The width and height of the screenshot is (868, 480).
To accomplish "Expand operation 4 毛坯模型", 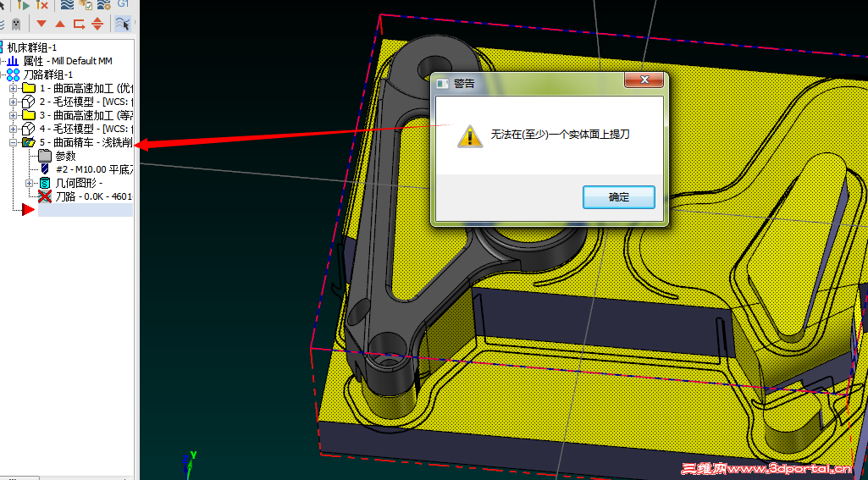I will pos(14,129).
